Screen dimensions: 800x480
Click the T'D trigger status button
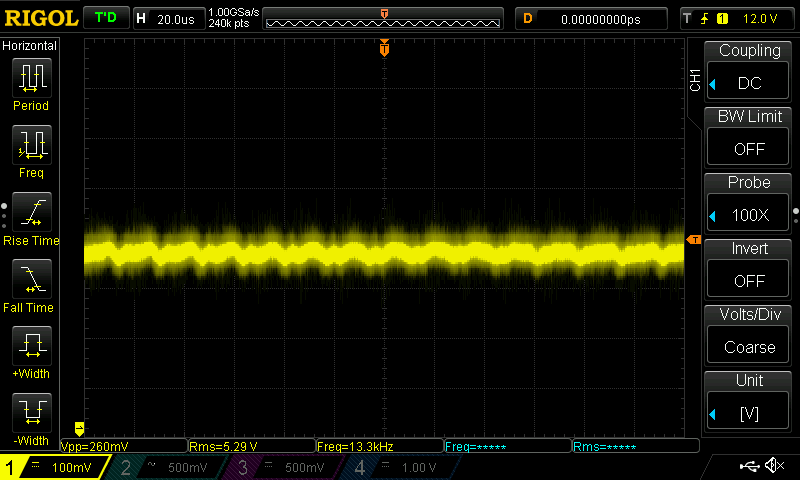tap(105, 18)
